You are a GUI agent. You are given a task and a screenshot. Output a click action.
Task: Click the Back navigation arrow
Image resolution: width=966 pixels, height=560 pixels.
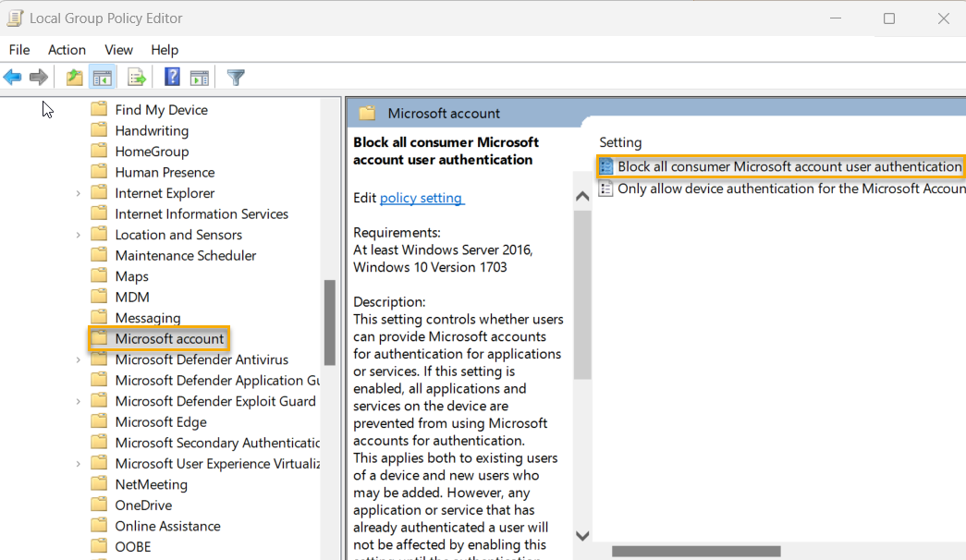click(12, 77)
